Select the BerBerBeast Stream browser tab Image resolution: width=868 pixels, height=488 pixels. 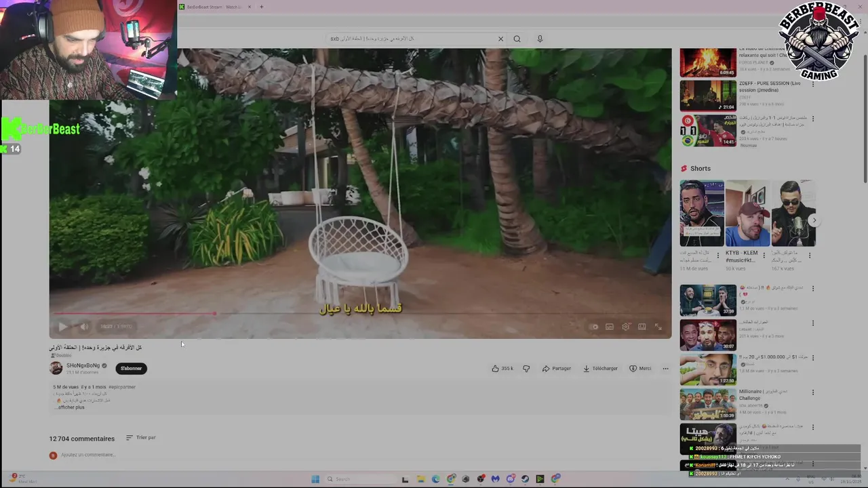215,7
